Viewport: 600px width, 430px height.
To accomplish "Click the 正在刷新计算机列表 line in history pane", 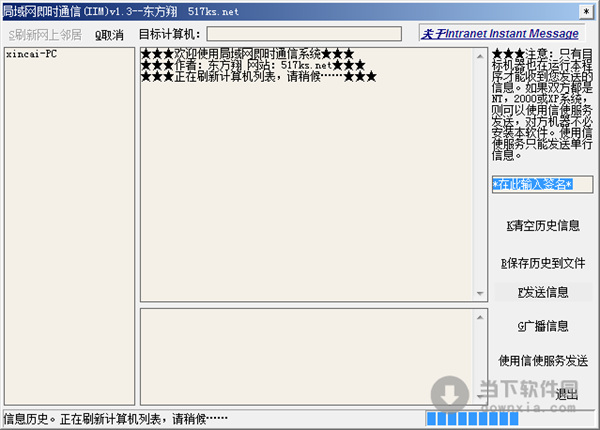I will pos(259,77).
